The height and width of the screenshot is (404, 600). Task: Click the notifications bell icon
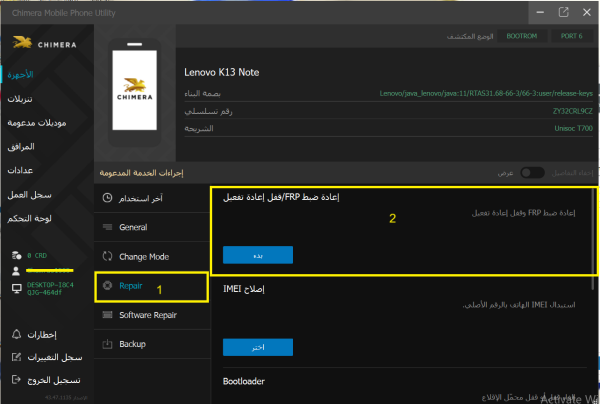tap(16, 334)
